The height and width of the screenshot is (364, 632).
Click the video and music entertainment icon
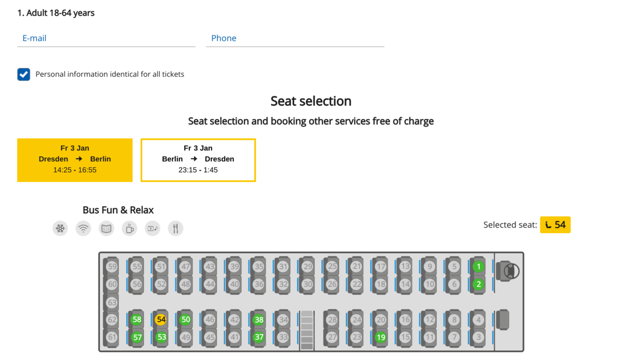tap(153, 228)
